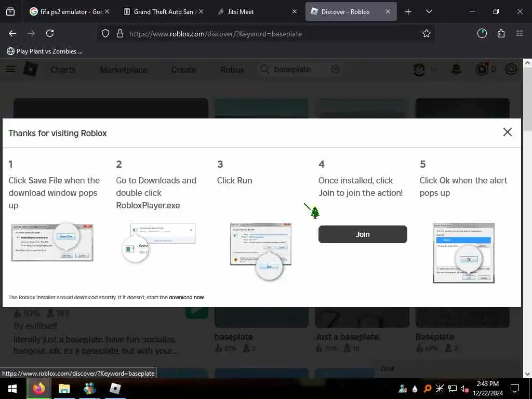Image resolution: width=532 pixels, height=399 pixels.
Task: Open the 'Just a baseplate.' game title
Action: [x=348, y=337]
